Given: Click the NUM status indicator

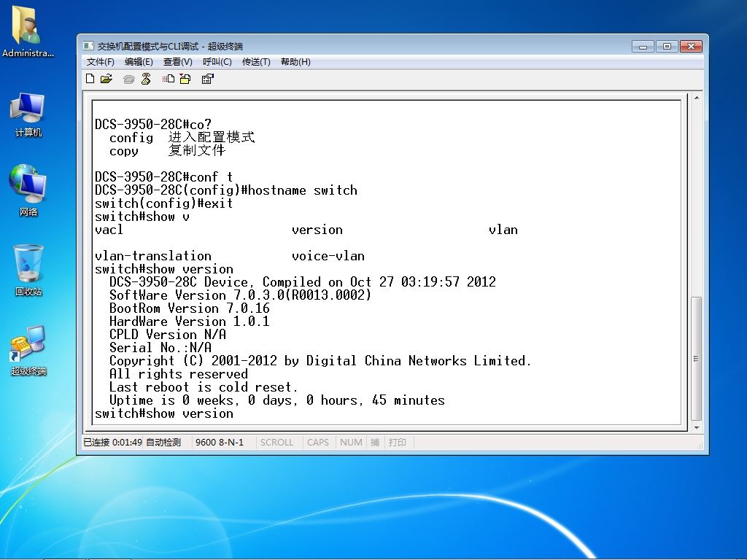Looking at the screenshot, I should [351, 443].
